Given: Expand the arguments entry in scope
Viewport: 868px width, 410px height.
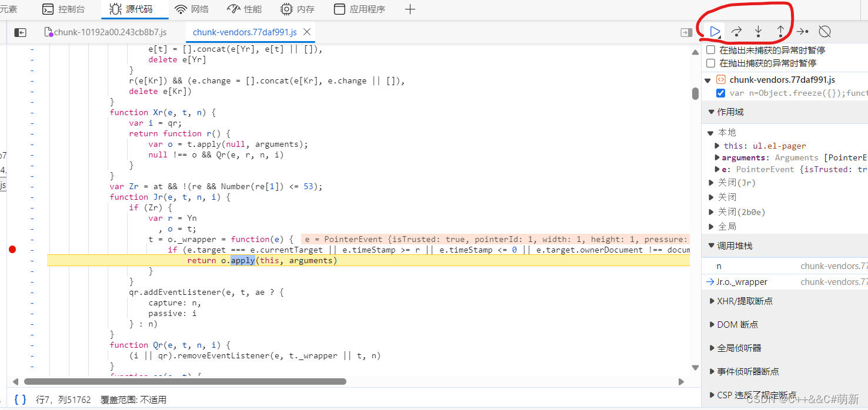Looking at the screenshot, I should coord(717,157).
